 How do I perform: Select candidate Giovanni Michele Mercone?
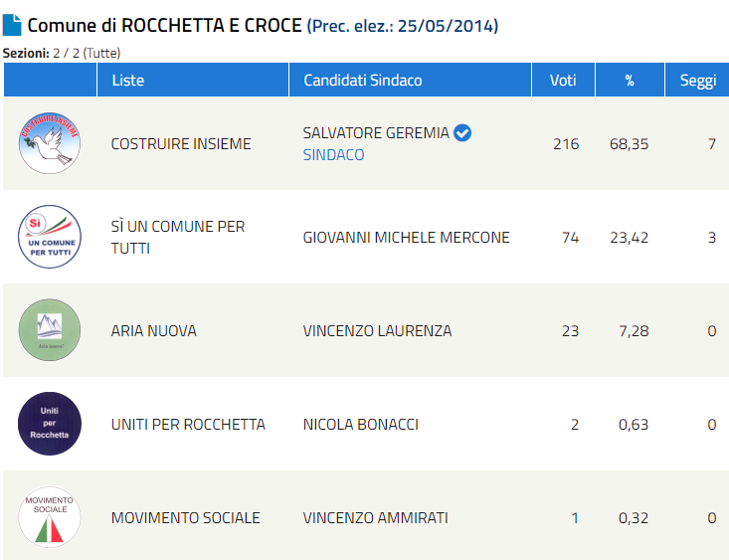click(406, 237)
